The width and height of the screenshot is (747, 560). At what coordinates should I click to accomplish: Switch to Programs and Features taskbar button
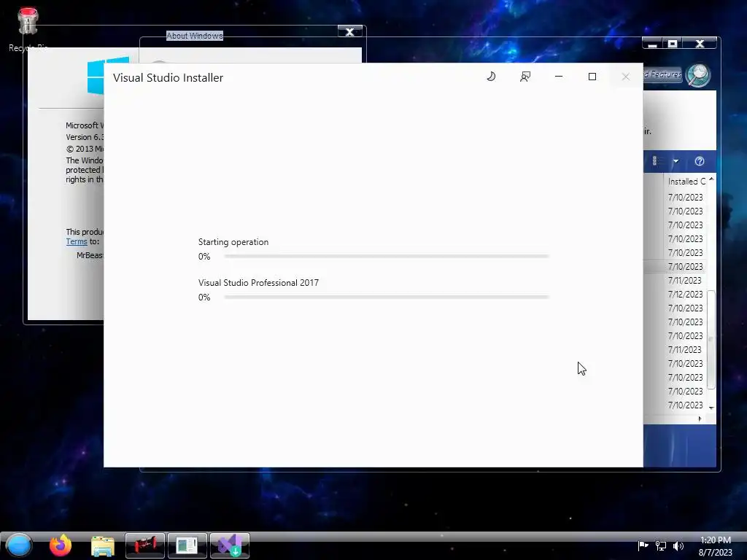187,545
